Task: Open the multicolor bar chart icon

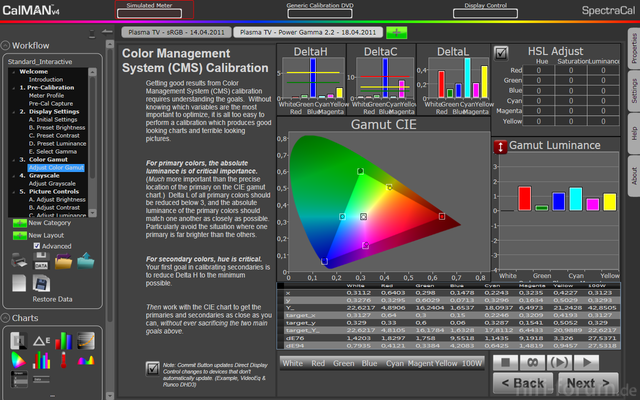Action: point(41,360)
